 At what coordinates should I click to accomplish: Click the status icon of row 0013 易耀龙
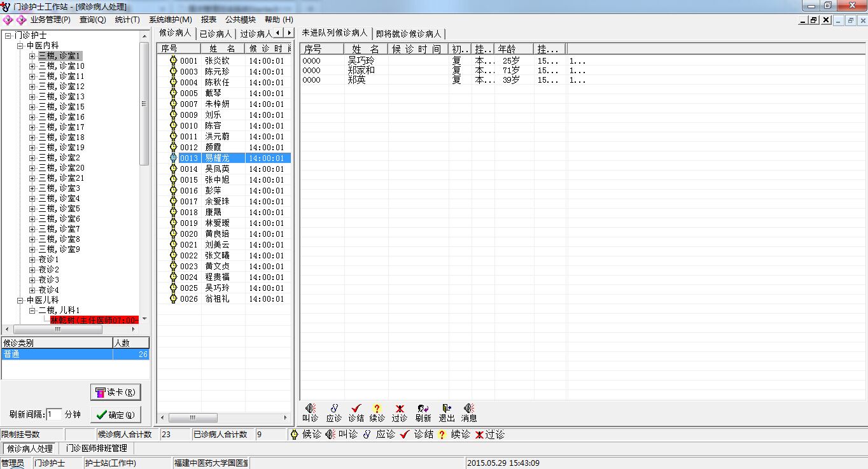(x=173, y=158)
